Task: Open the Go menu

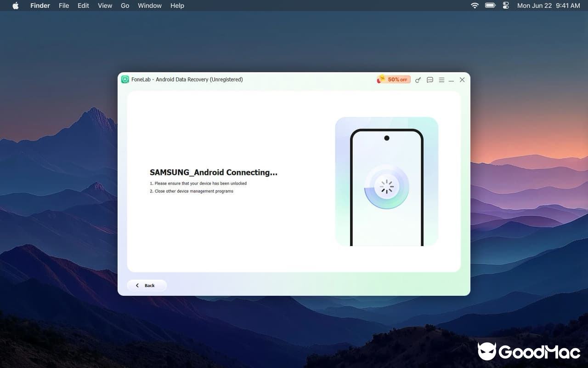Action: [x=125, y=6]
